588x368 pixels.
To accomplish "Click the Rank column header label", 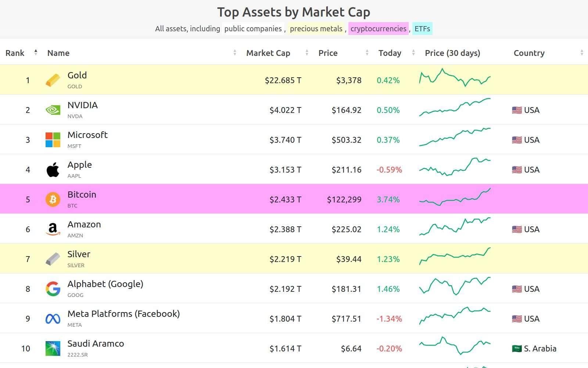I will [15, 53].
